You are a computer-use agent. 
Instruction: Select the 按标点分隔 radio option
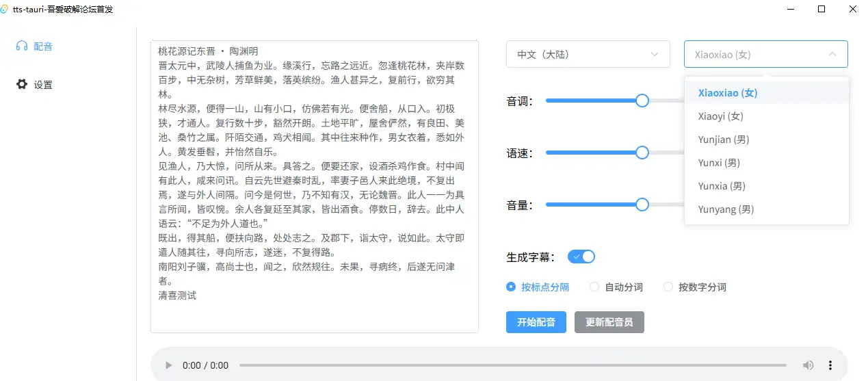point(511,287)
